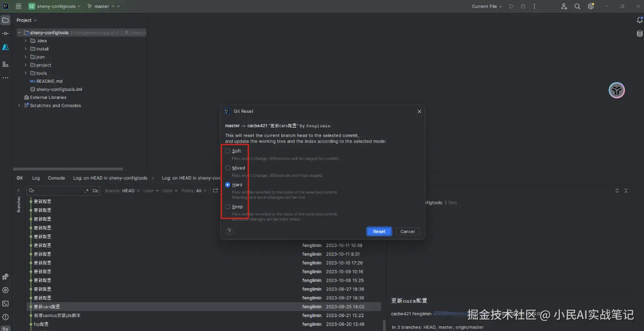Click the Reset button
This screenshot has height=331, width=644.
pyautogui.click(x=379, y=232)
